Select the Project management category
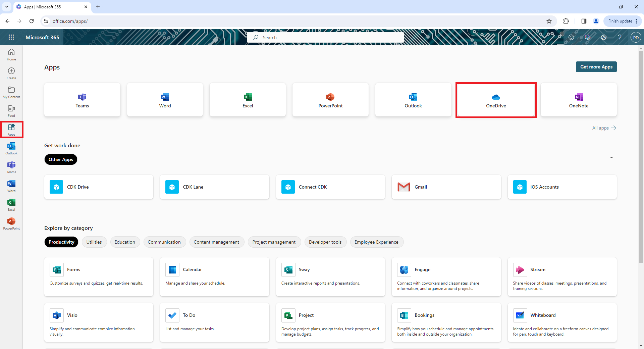Viewport: 644px width, 349px height. point(274,242)
